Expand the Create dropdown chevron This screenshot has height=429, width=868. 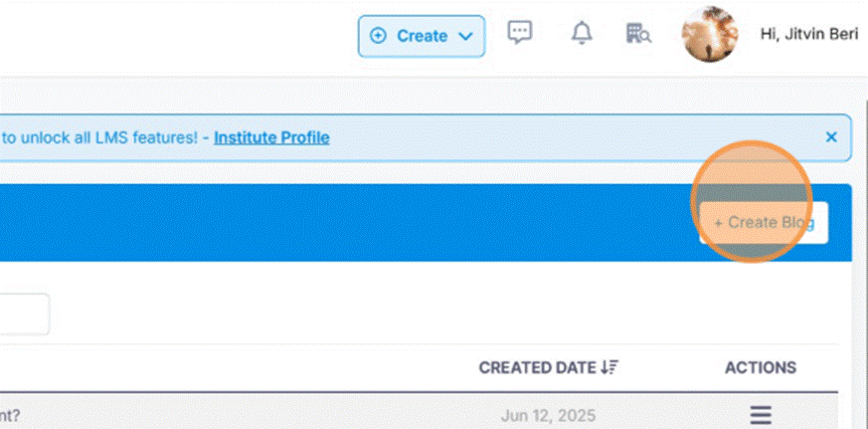(465, 36)
